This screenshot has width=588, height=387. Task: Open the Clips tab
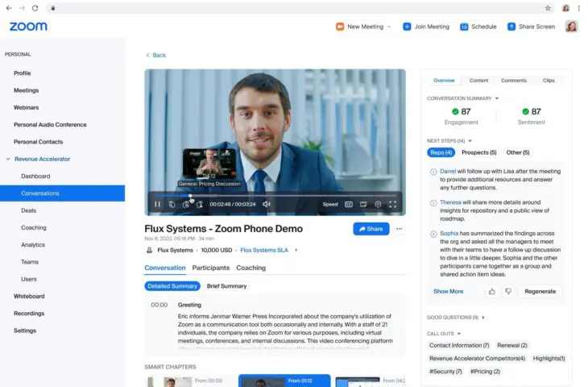click(549, 81)
